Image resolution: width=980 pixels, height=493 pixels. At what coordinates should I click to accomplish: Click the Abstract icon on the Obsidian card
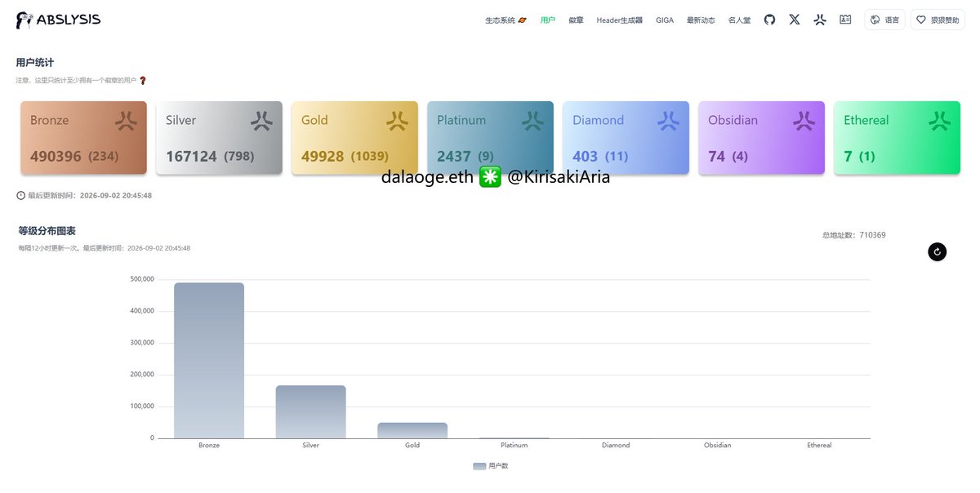[x=804, y=121]
